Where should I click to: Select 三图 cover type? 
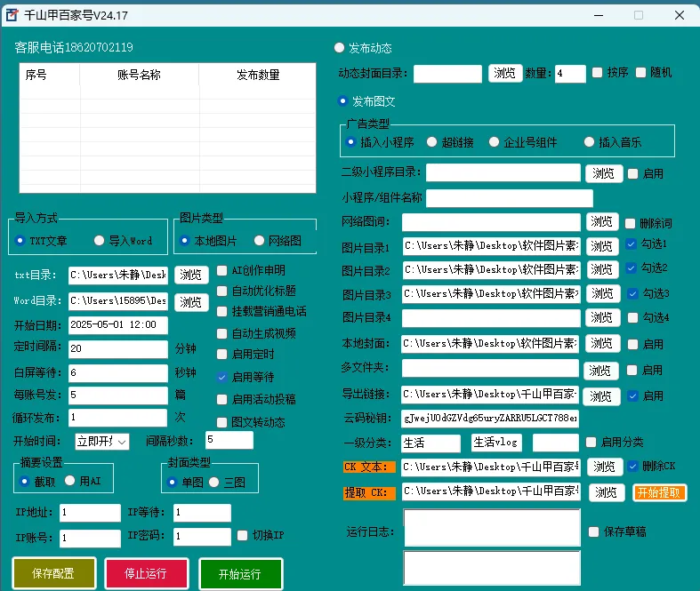tap(213, 483)
